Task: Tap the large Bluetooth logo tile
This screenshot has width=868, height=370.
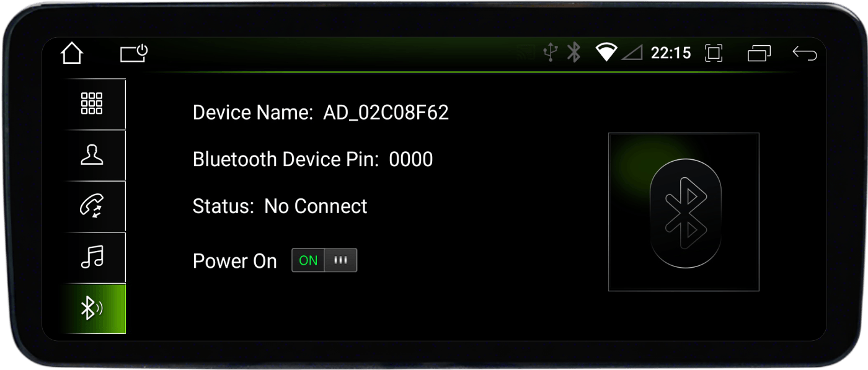Action: point(684,212)
